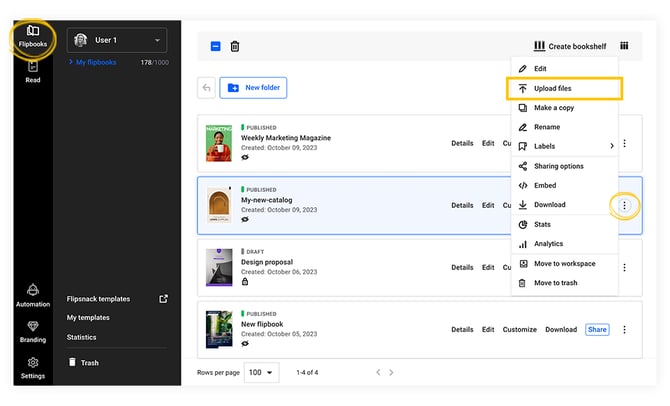Open the User 1 workspace dropdown
The image size is (670, 406).
click(x=117, y=40)
